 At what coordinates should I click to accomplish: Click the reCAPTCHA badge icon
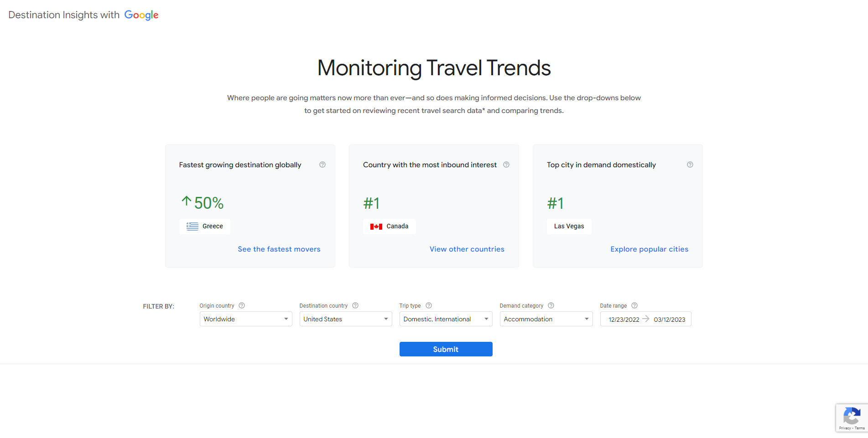[x=852, y=415]
